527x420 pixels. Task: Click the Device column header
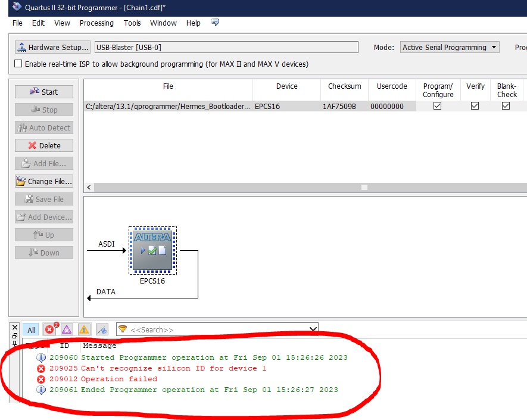(286, 86)
